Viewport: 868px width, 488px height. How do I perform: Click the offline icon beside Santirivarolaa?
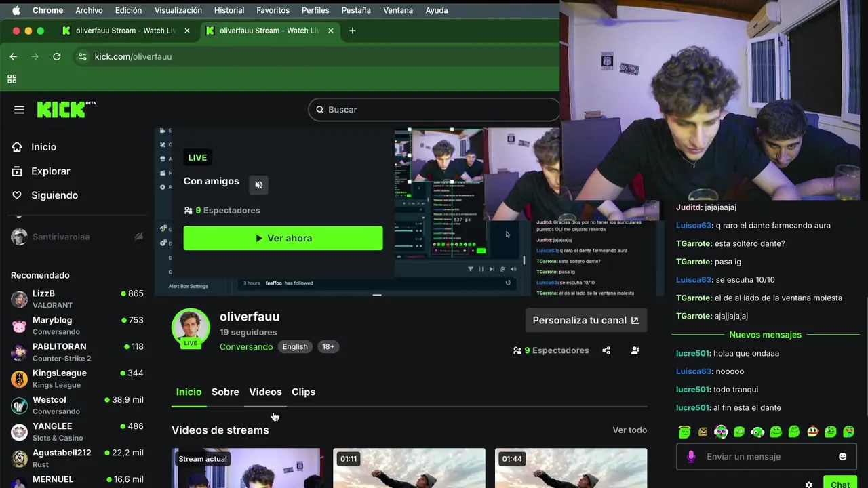click(138, 237)
